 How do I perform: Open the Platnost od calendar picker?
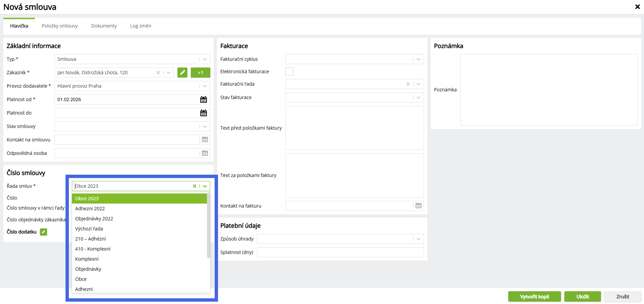click(x=204, y=99)
